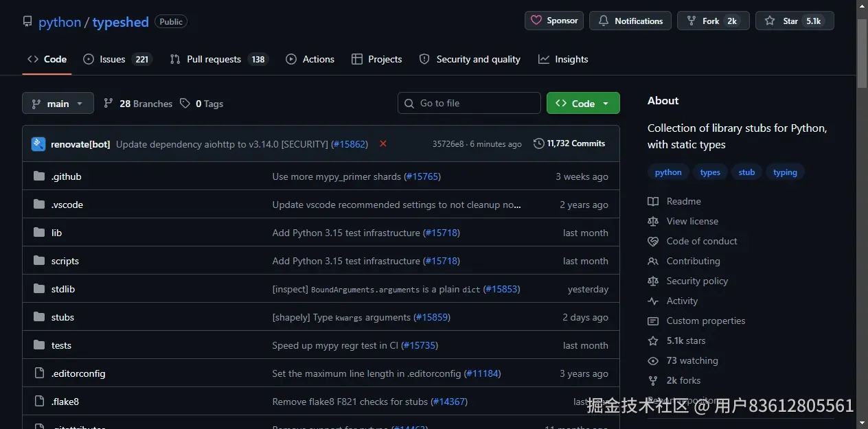View 0 Tags link
The image size is (868, 429).
click(x=202, y=104)
